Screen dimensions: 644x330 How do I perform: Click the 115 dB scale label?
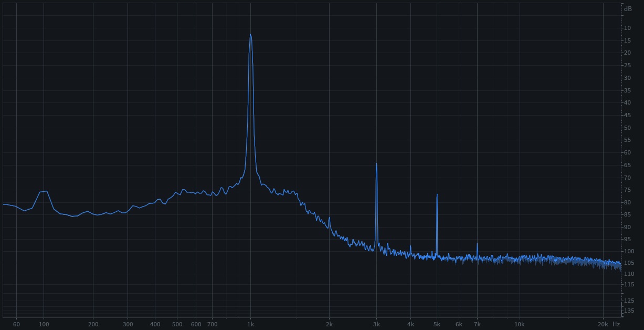(x=629, y=284)
